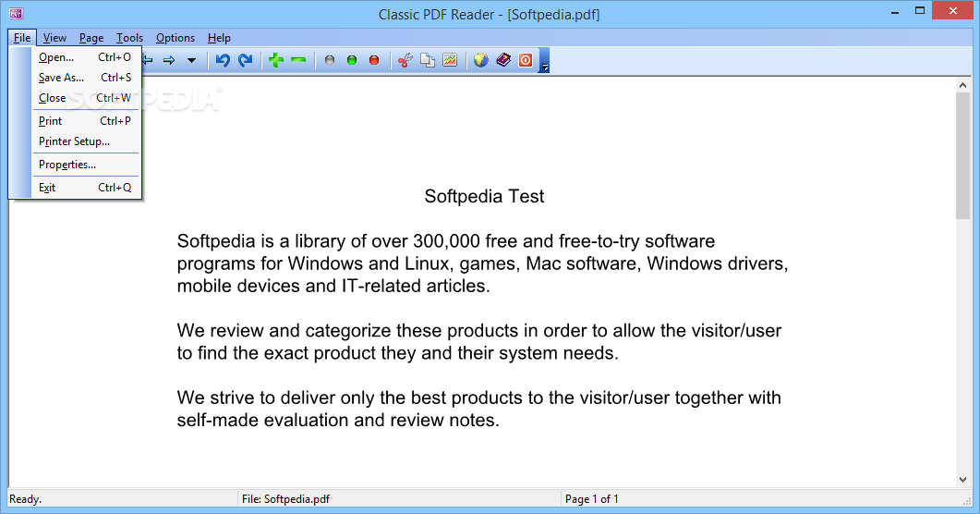The image size is (980, 514).
Task: Click the window resize grip corner
Action: 967,500
